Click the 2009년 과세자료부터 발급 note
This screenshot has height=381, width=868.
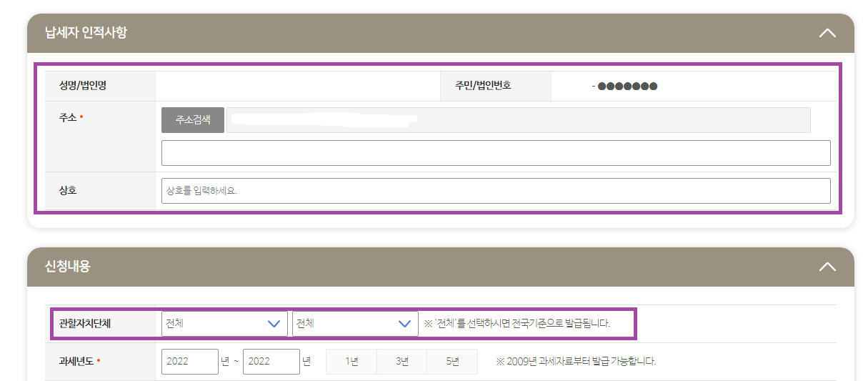tap(576, 361)
